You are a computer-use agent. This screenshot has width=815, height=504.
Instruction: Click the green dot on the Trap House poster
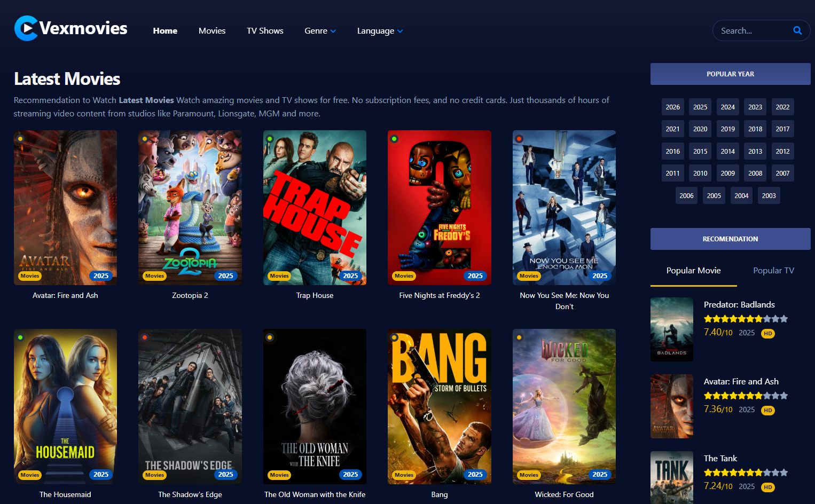click(270, 138)
